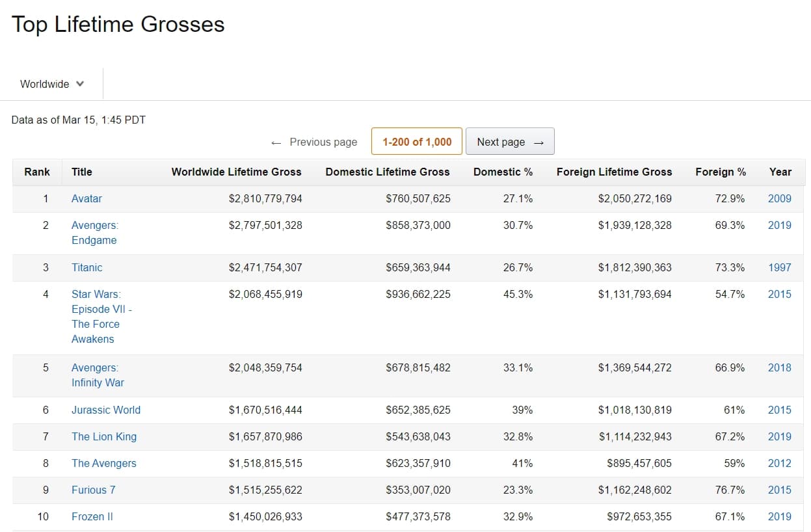Go to Previous page link
Screen dimensions: 811x532
(x=314, y=142)
